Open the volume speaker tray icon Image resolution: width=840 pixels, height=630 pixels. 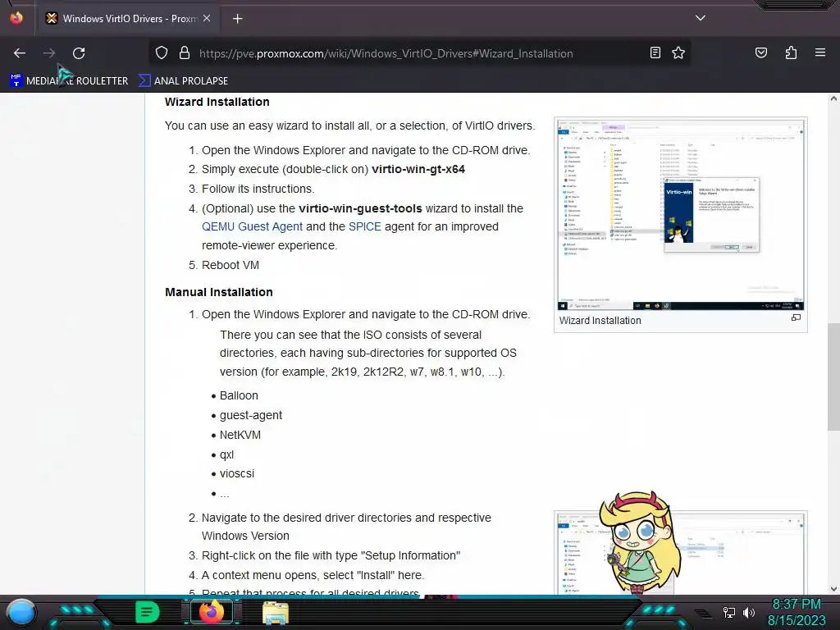749,612
